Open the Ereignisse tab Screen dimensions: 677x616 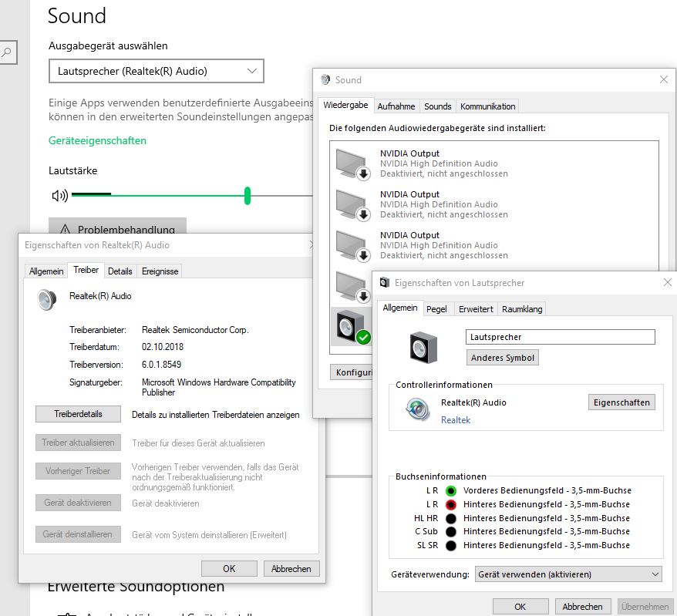pos(160,271)
